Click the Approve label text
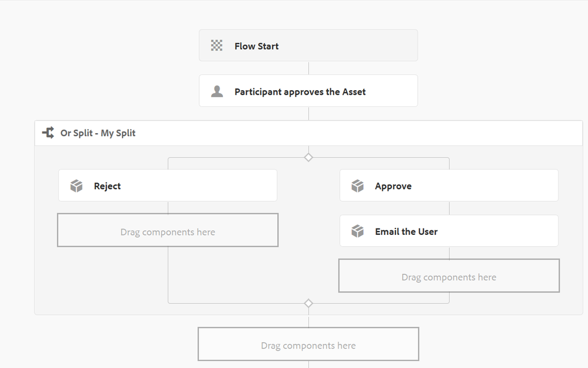This screenshot has height=368, width=588. click(x=393, y=186)
